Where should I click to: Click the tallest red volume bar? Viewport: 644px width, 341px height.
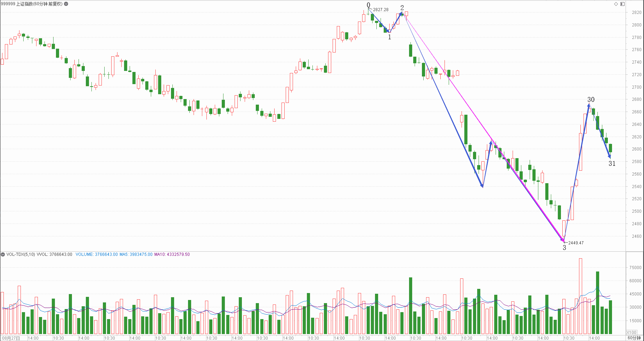[x=580, y=295]
